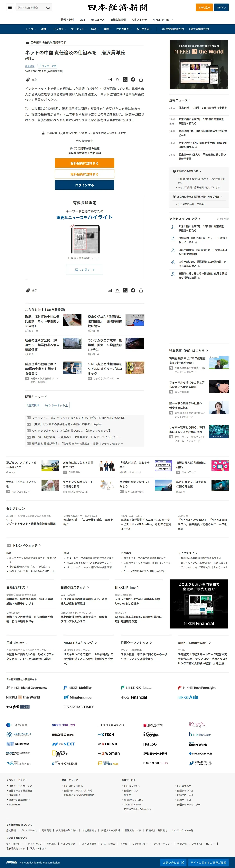Click the #唐沢貴洋 keyword tag
Image resolution: width=235 pixels, height=868 pixels.
[33, 405]
